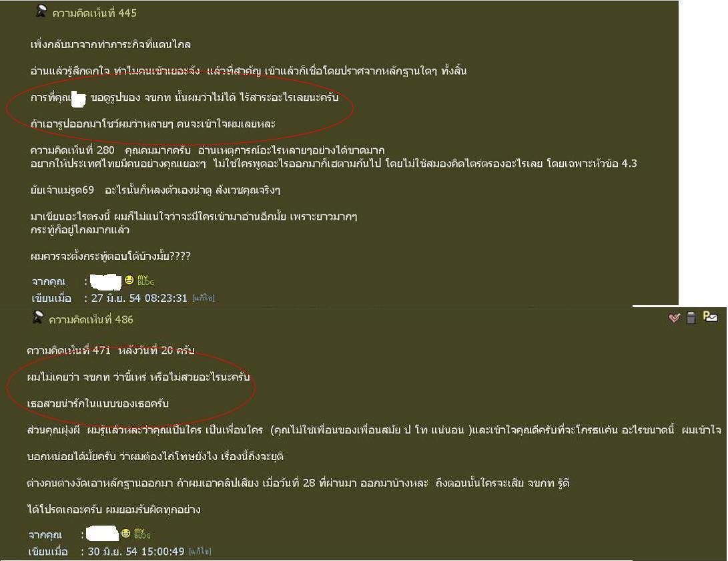
Task: Click the timestamp 30 มิ.ย. 54 15:00:49
Action: [x=136, y=552]
